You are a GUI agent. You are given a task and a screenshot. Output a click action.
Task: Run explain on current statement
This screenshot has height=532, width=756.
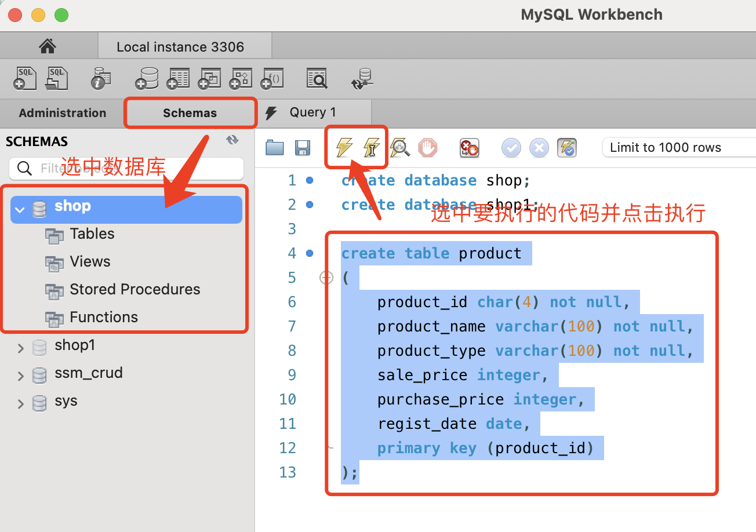pos(400,148)
